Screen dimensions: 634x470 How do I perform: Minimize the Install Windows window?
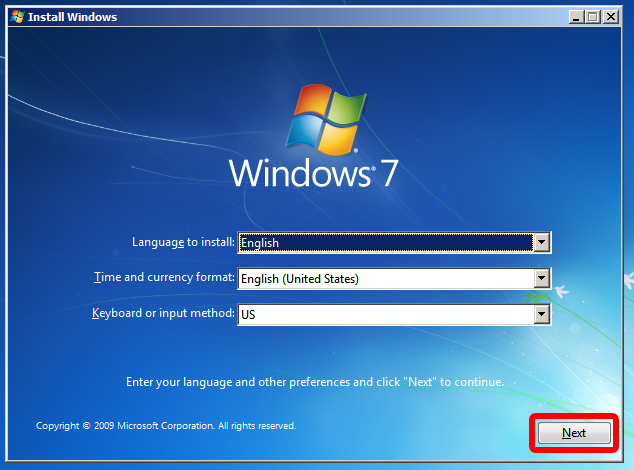pyautogui.click(x=576, y=17)
